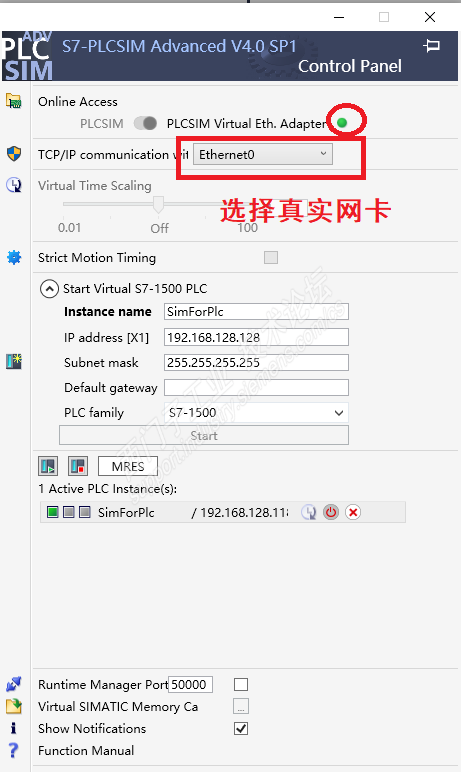
Task: Click the pin icon in the Control Panel header
Action: point(431,46)
